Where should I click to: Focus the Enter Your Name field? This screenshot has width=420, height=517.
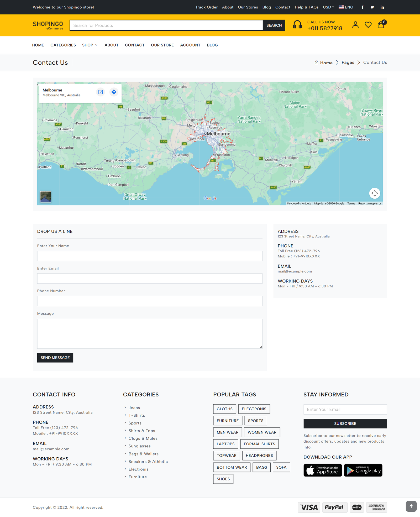(x=150, y=256)
